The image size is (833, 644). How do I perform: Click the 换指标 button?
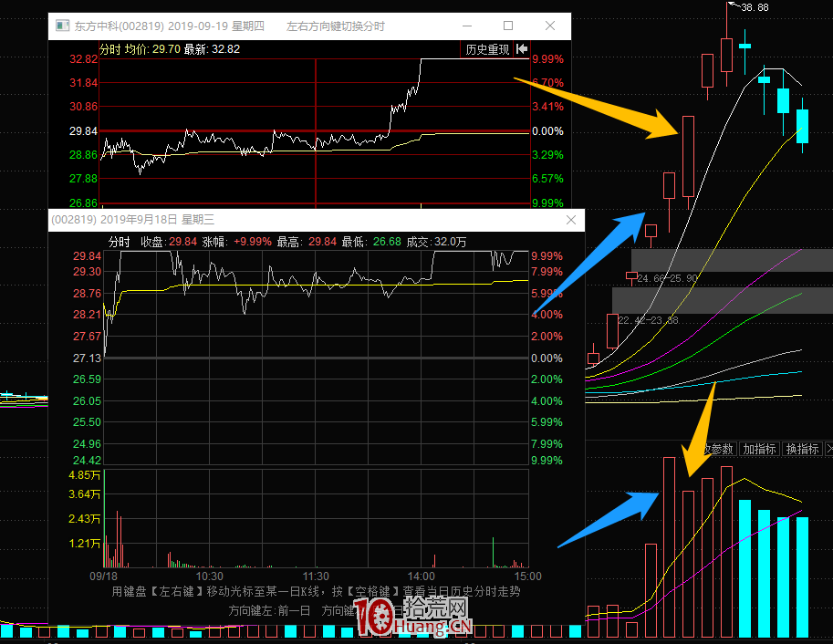coord(802,449)
